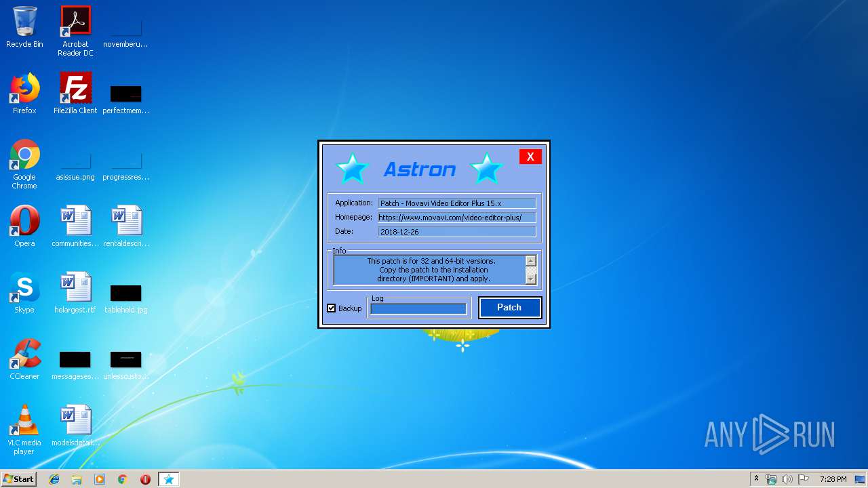
Task: Click Info box scroll down arrow
Action: point(531,279)
